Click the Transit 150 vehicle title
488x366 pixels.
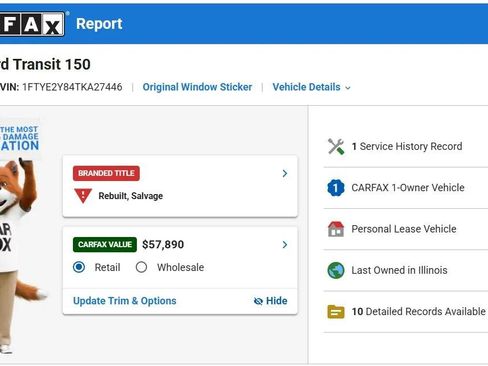pos(45,64)
